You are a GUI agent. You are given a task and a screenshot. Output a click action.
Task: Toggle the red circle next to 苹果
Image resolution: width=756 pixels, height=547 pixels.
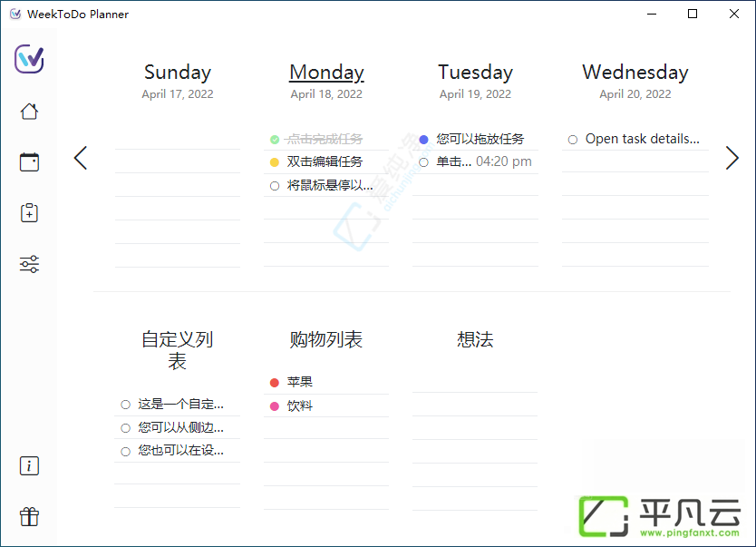click(x=275, y=383)
